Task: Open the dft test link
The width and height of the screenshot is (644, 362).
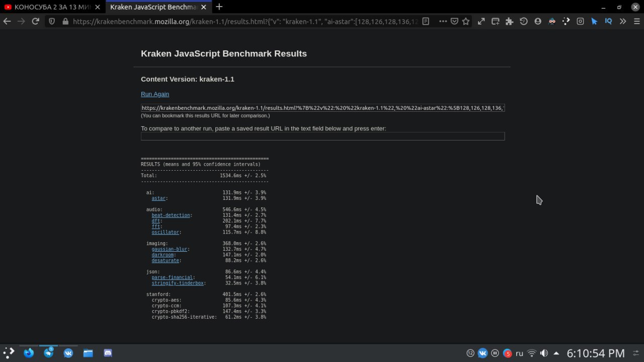Action: pos(156,221)
